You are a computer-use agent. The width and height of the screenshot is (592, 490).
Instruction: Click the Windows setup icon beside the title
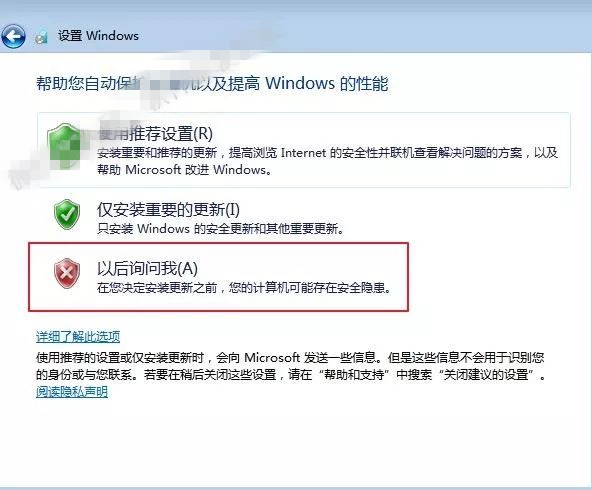click(42, 37)
